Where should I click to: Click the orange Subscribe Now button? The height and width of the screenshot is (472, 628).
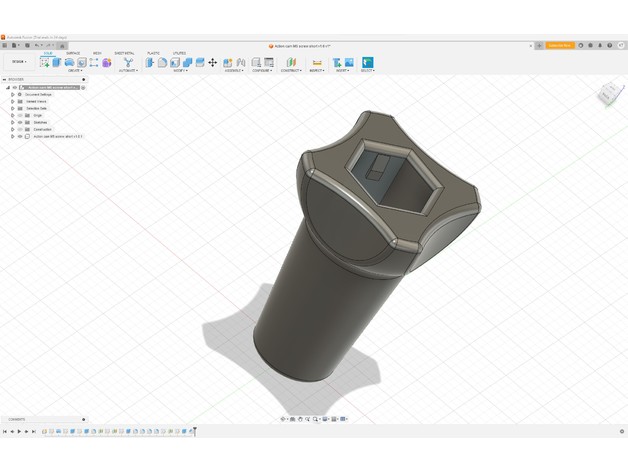[559, 45]
